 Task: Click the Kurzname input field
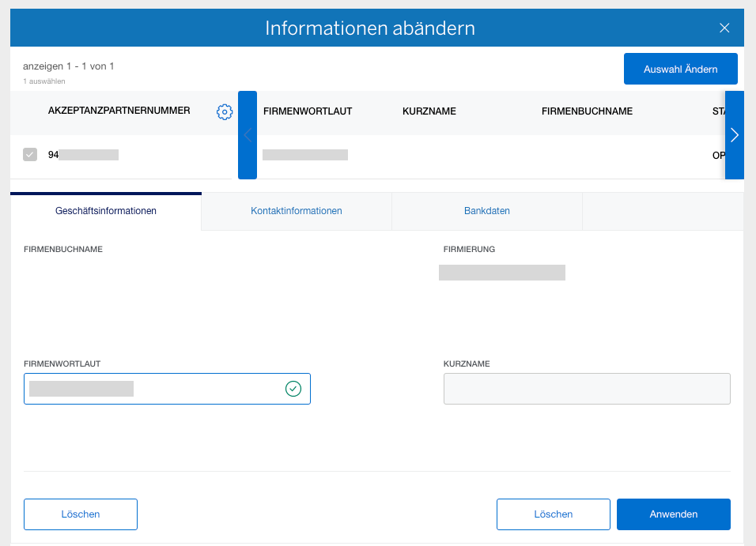(x=587, y=389)
